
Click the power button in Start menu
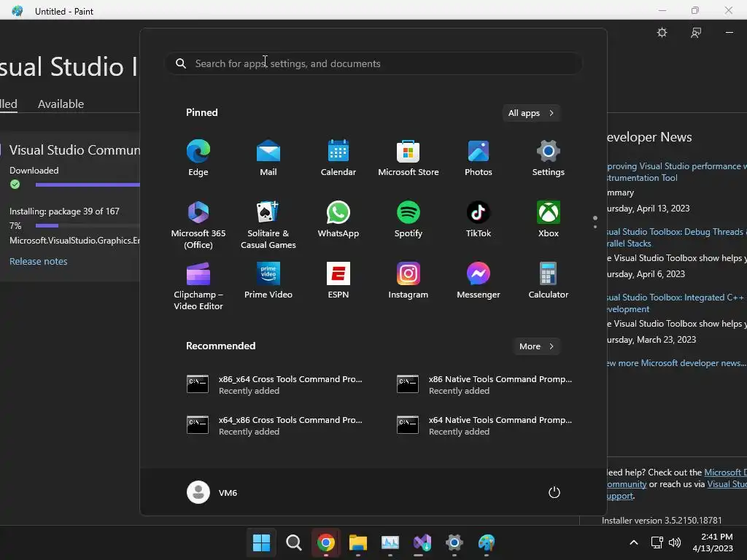point(554,492)
